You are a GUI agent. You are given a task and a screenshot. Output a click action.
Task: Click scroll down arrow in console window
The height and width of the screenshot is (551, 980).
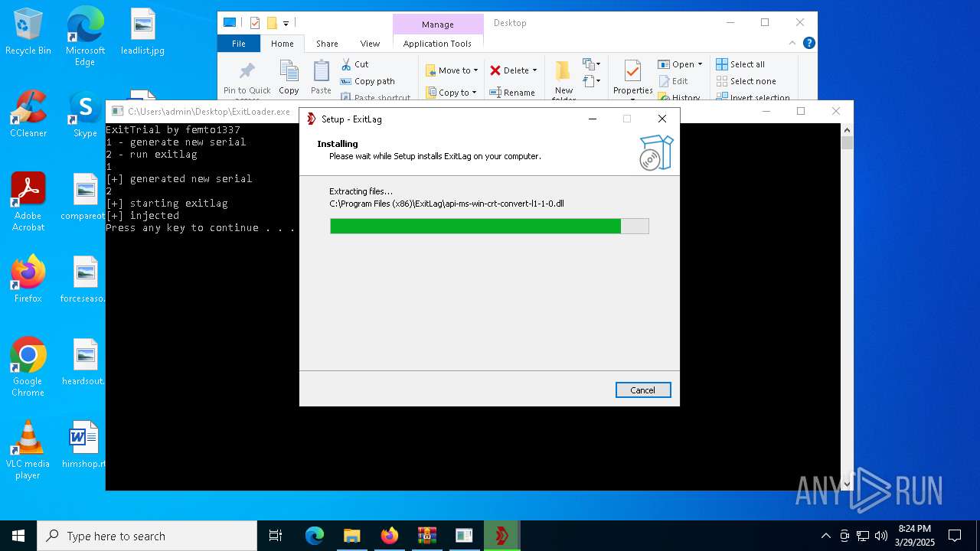point(847,484)
